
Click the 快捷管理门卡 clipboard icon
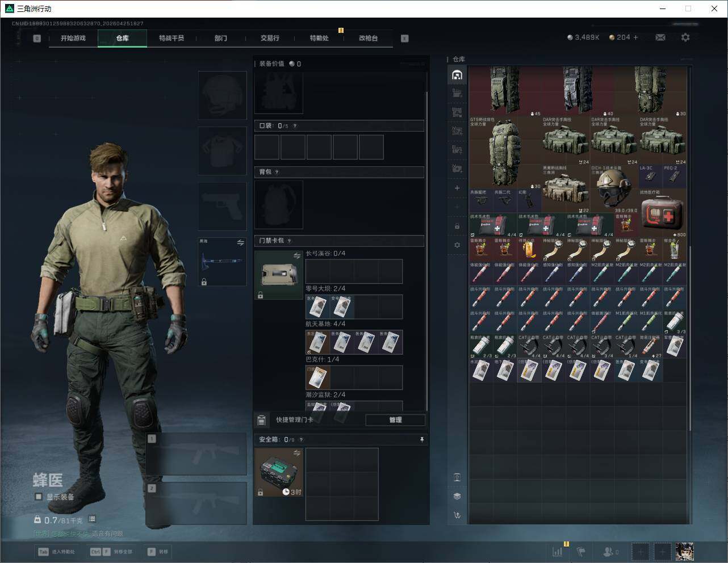coord(261,420)
